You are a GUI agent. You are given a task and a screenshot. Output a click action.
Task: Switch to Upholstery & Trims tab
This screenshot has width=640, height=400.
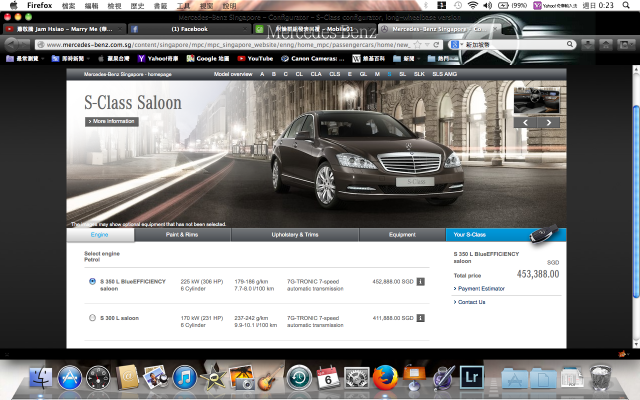click(x=295, y=235)
